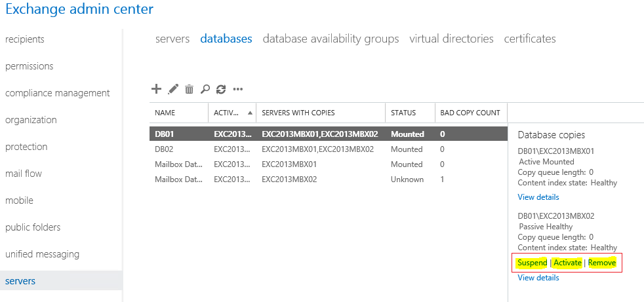644x302 pixels.
Task: Navigate to mail flow
Action: [x=24, y=174]
